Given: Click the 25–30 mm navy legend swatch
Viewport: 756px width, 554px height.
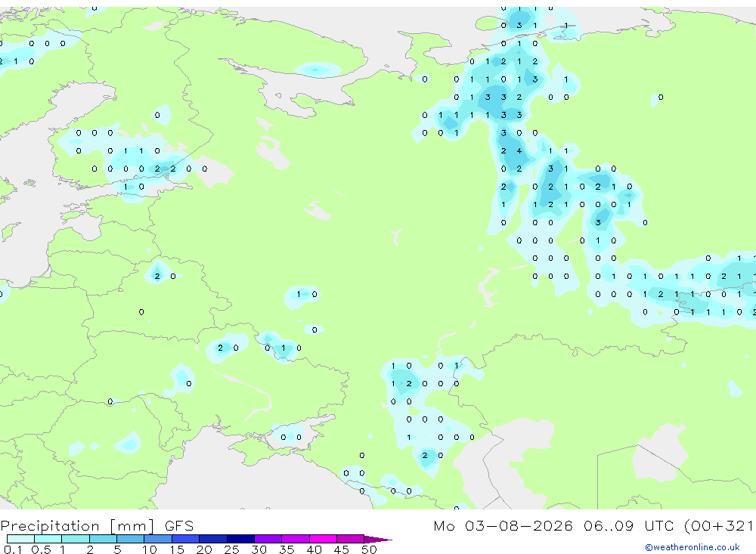Looking at the screenshot, I should pyautogui.click(x=240, y=539).
